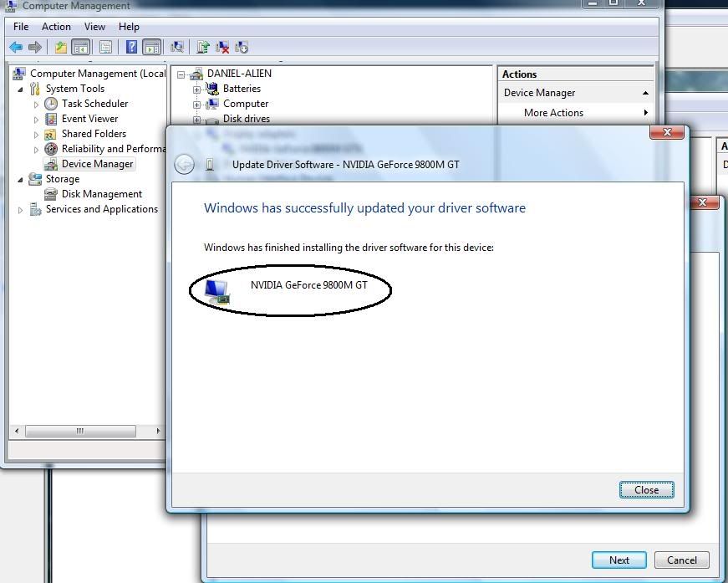Expand the Disk drives device category
728x583 pixels.
click(197, 120)
